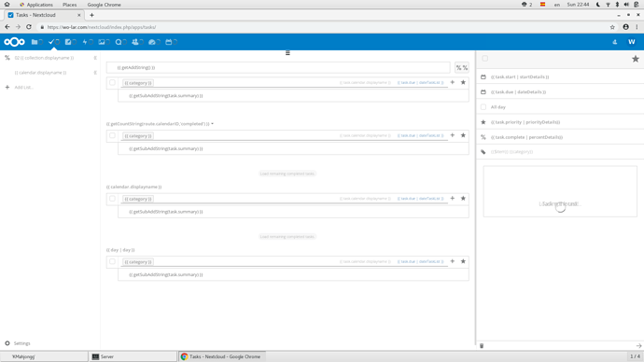Open the task.start startDetails row
This screenshot has width=644, height=362.
pyautogui.click(x=560, y=77)
